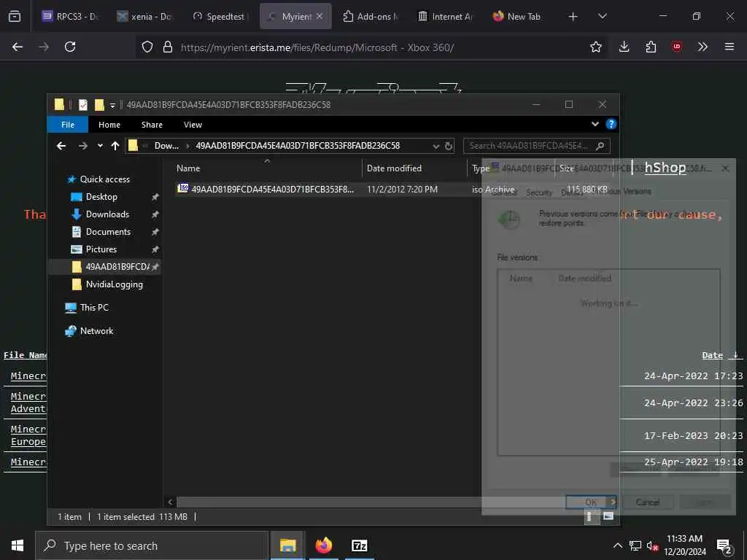Close the Myrient browser tab
747x560 pixels.
tap(320, 16)
